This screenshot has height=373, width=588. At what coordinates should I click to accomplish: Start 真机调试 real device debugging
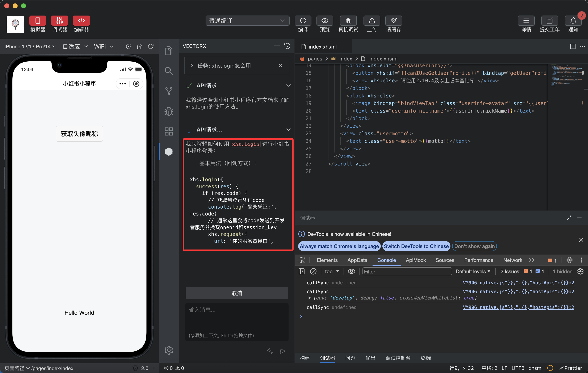click(x=348, y=21)
